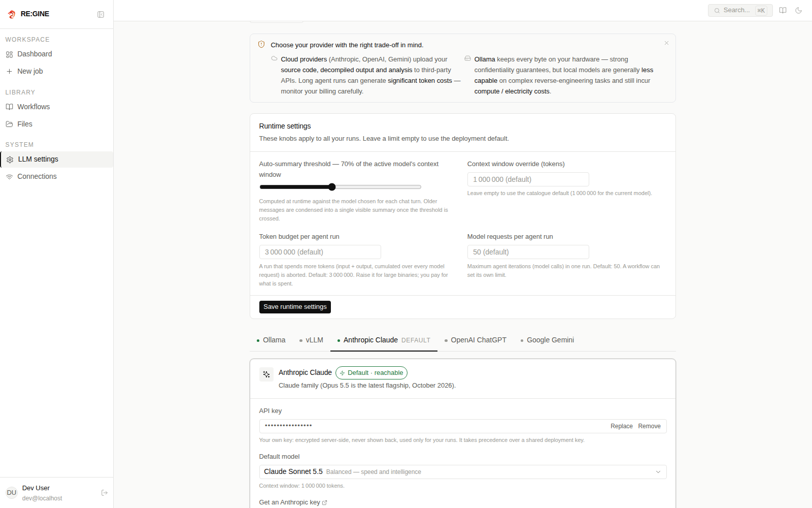Click the magnifier icon in Search box

[x=717, y=11]
